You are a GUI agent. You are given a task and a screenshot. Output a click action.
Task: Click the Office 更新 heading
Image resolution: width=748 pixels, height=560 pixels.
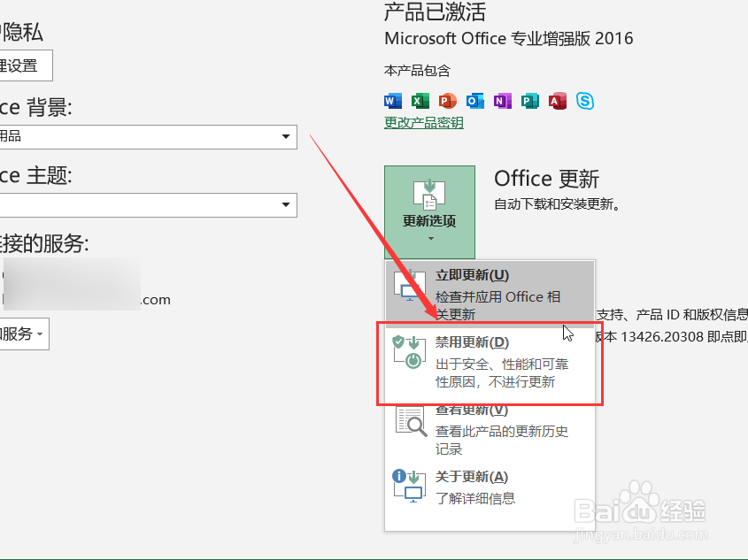point(547,179)
